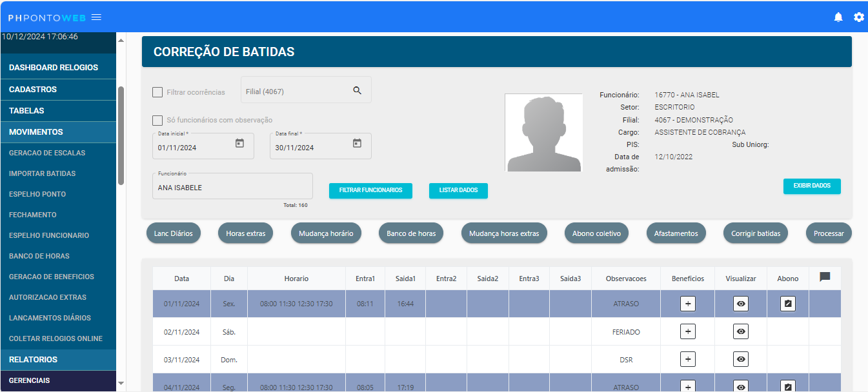
Task: Click the Abono edit icon for 01/11/2024
Action: (787, 303)
